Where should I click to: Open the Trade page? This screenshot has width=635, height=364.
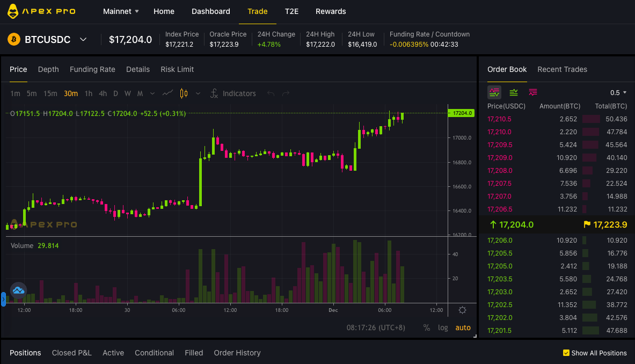click(258, 11)
